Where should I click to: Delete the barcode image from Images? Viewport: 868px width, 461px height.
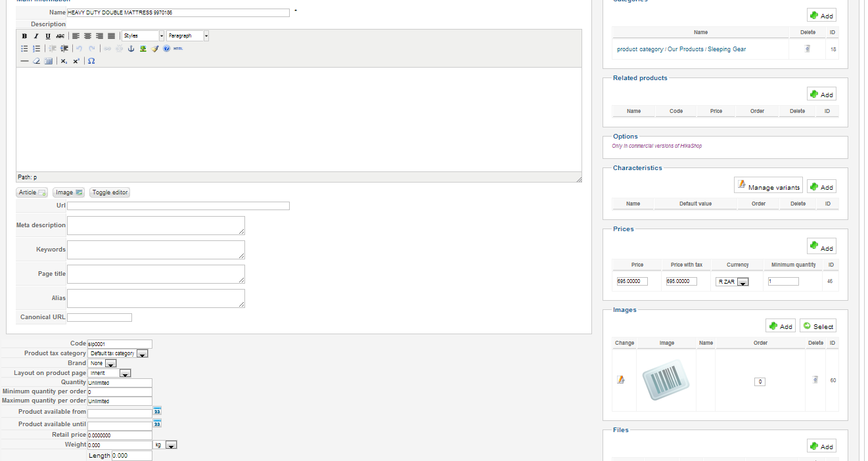[815, 380]
